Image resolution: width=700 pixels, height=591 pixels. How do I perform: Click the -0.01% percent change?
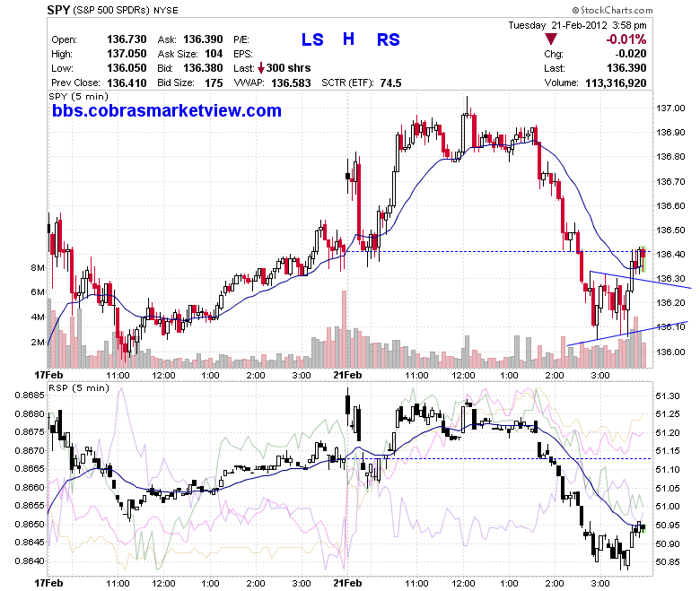pyautogui.click(x=626, y=39)
